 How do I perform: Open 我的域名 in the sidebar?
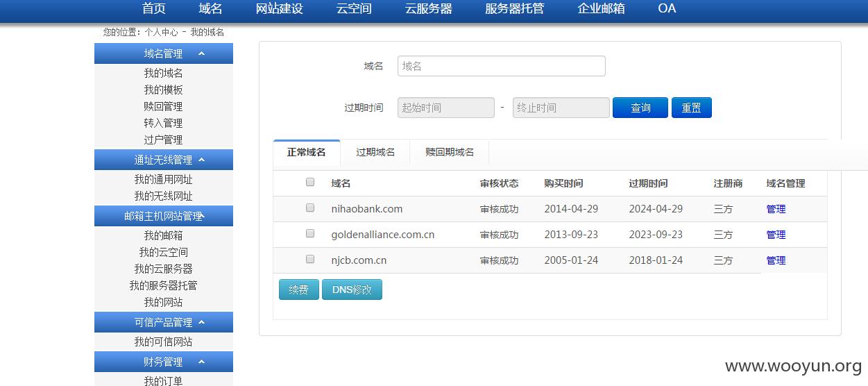click(164, 73)
